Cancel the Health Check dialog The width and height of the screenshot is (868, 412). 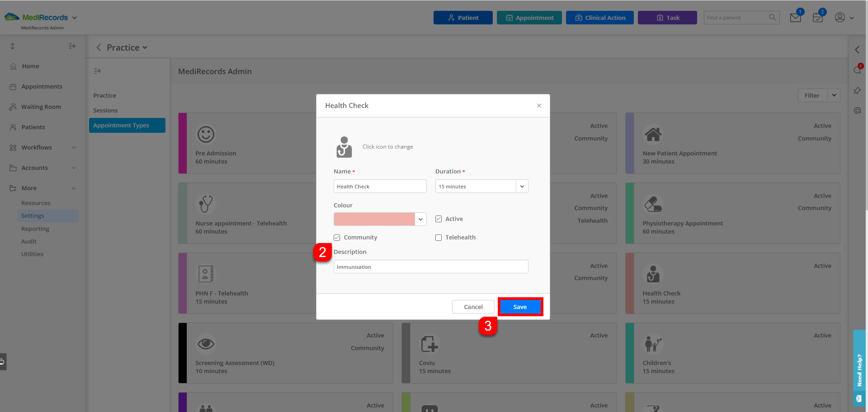tap(473, 307)
